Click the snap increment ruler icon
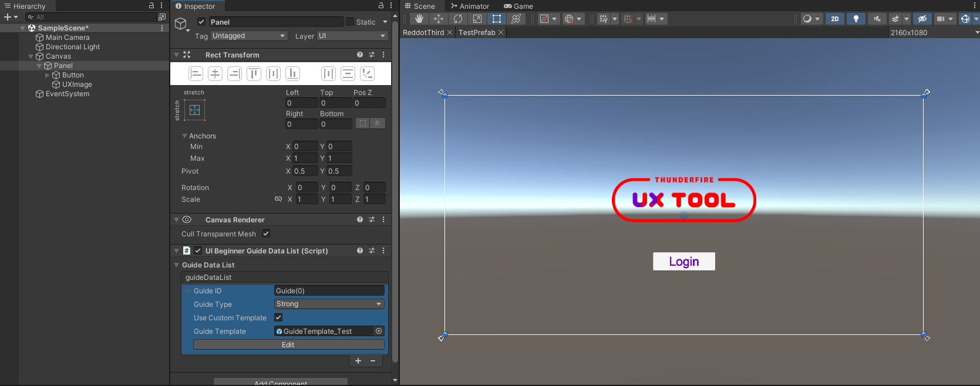The height and width of the screenshot is (386, 980). pos(651,19)
